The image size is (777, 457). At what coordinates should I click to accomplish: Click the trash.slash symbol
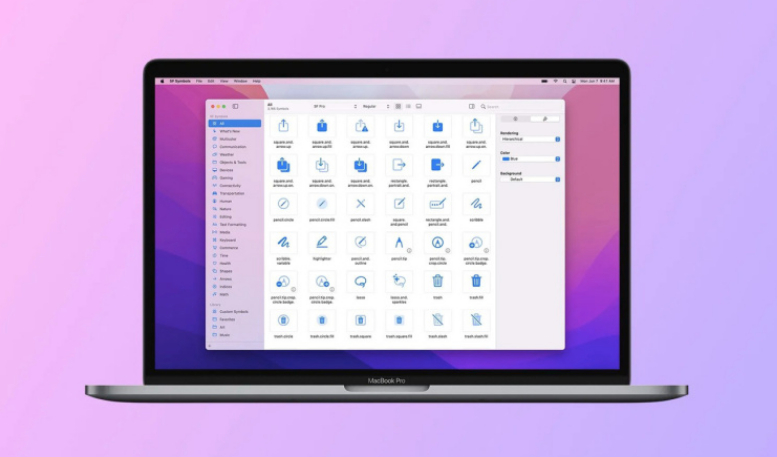pyautogui.click(x=438, y=321)
